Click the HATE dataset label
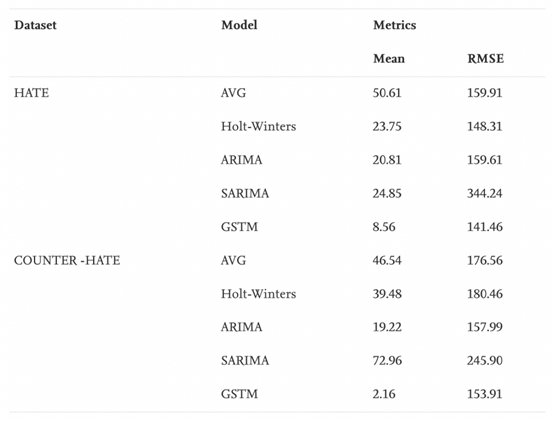 [x=31, y=93]
